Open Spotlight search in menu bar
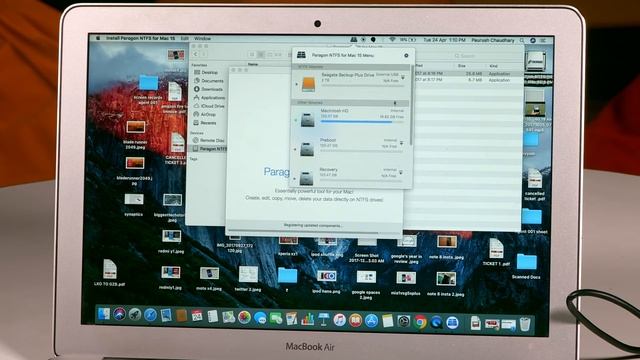Screen dimensions: 640x360 (x=522, y=40)
